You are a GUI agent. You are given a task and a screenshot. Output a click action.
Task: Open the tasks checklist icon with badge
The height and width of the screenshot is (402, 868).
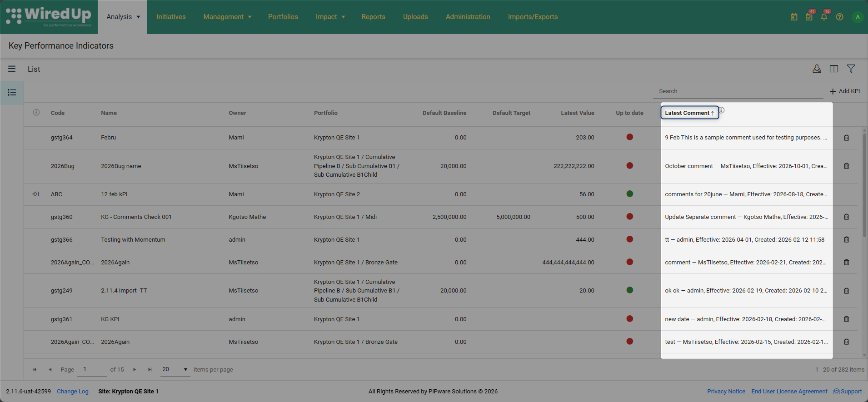click(809, 17)
